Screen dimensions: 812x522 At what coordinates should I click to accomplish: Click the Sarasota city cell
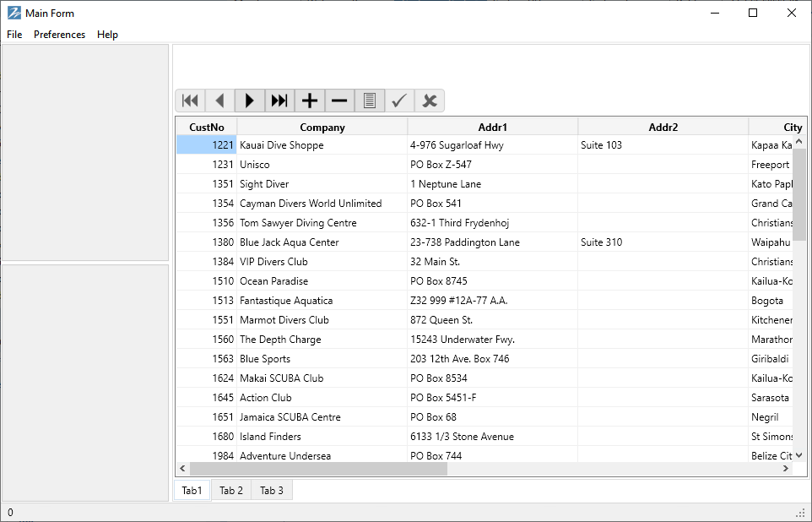click(771, 398)
